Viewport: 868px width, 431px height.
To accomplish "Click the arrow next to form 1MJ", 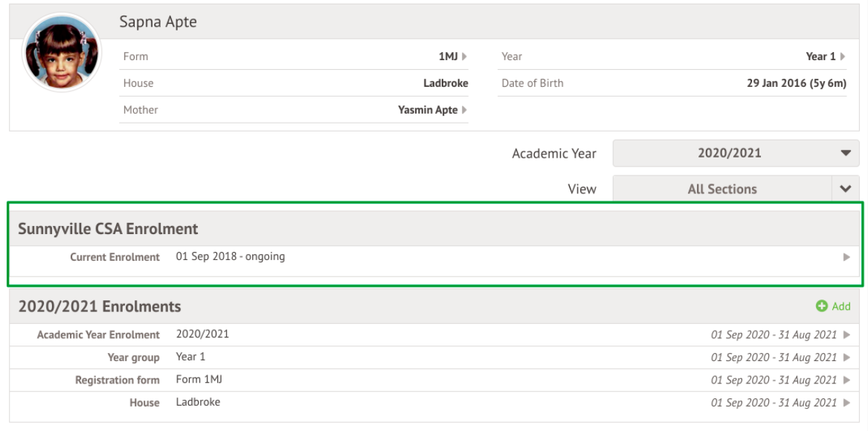I will [464, 56].
